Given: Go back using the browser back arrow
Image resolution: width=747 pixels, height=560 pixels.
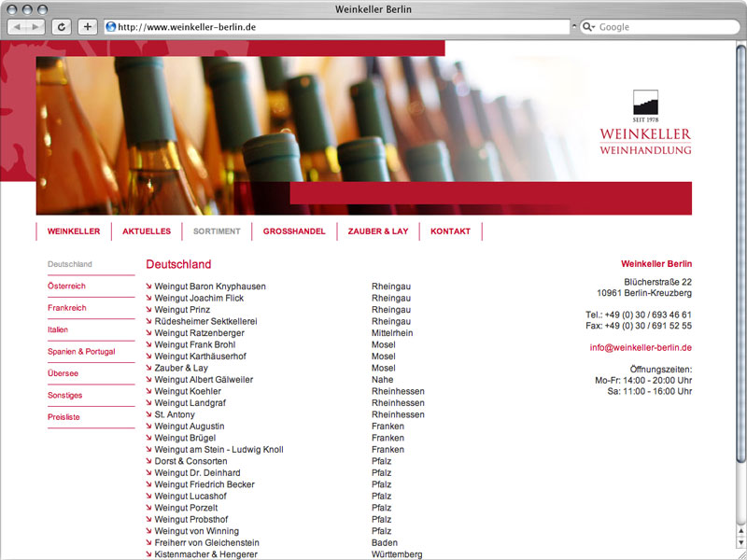Looking at the screenshot, I should [x=17, y=27].
